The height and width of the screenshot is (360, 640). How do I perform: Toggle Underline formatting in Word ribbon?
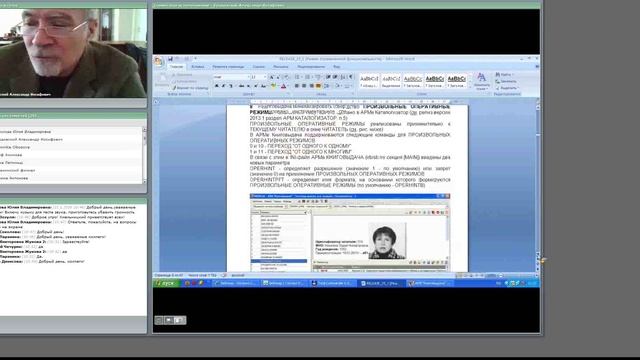click(231, 86)
